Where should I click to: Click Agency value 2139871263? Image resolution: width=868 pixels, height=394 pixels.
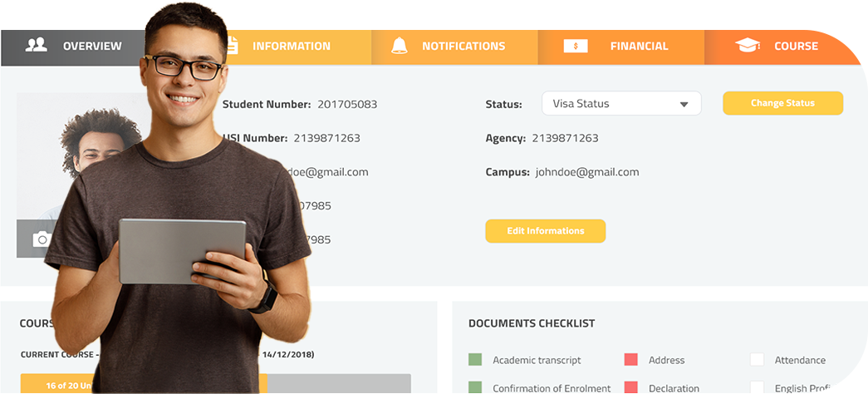565,138
